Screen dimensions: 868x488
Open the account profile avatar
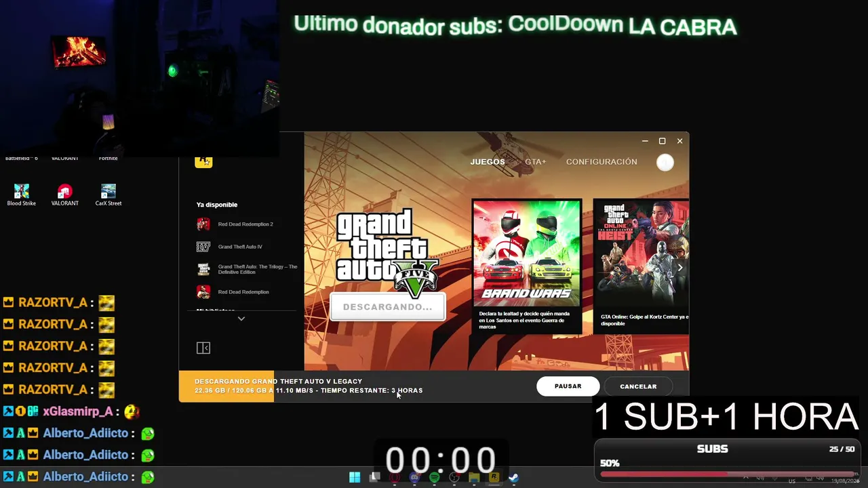coord(665,162)
